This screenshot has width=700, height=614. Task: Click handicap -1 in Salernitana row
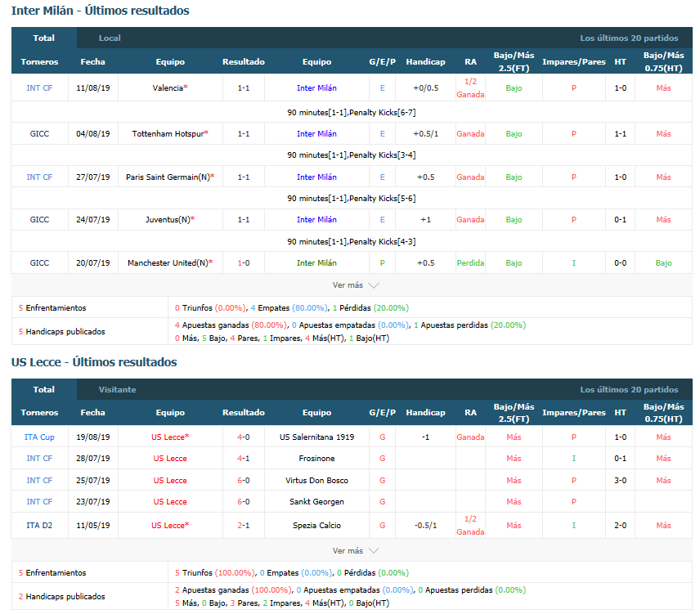[425, 437]
